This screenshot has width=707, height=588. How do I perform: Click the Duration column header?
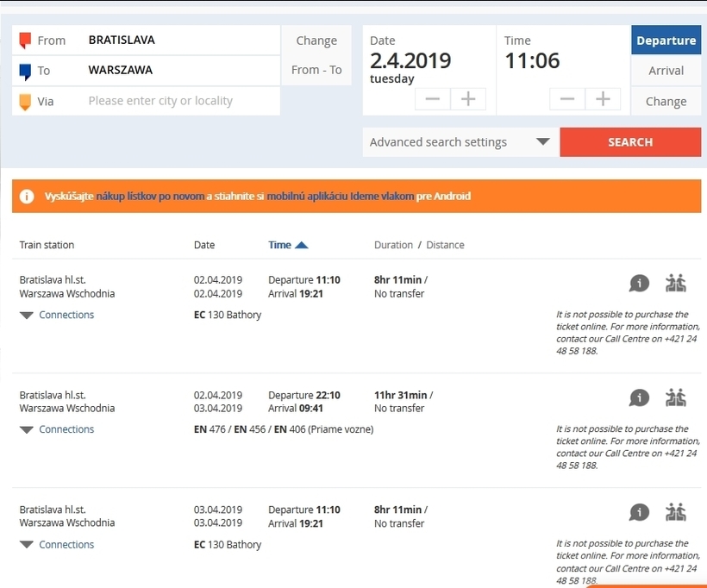tap(393, 245)
